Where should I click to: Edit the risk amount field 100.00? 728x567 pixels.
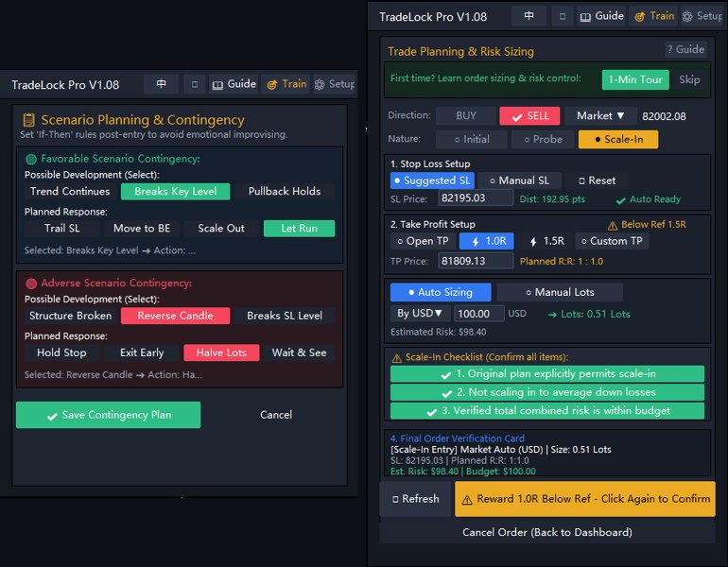click(478, 314)
